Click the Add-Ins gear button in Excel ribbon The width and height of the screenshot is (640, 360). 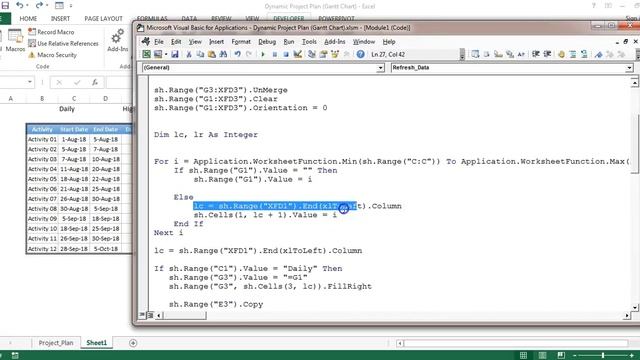coord(118,40)
